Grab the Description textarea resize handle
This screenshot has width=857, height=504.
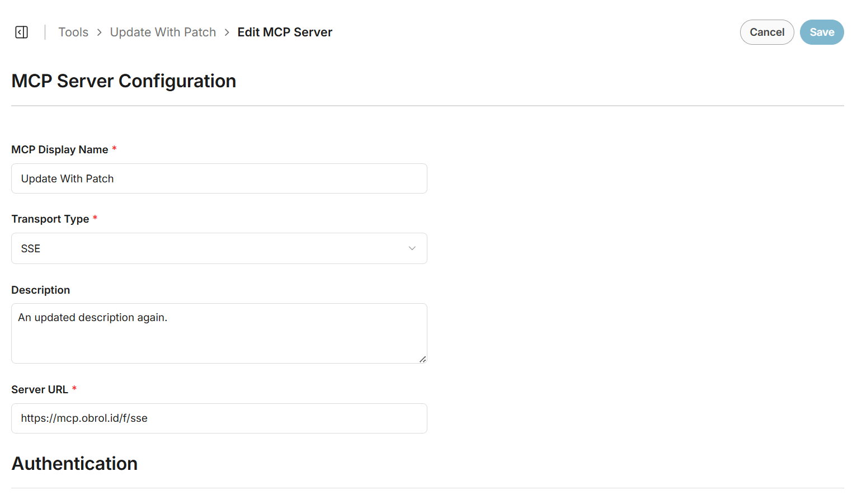coord(423,359)
